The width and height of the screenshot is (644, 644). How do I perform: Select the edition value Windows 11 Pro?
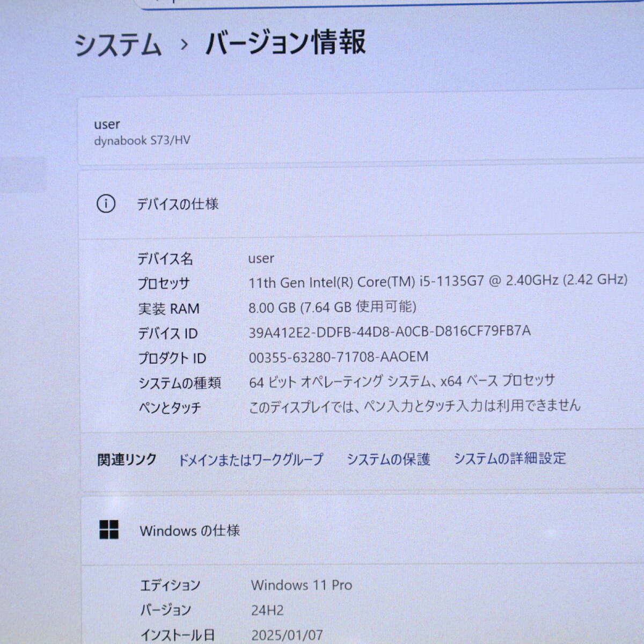[302, 585]
